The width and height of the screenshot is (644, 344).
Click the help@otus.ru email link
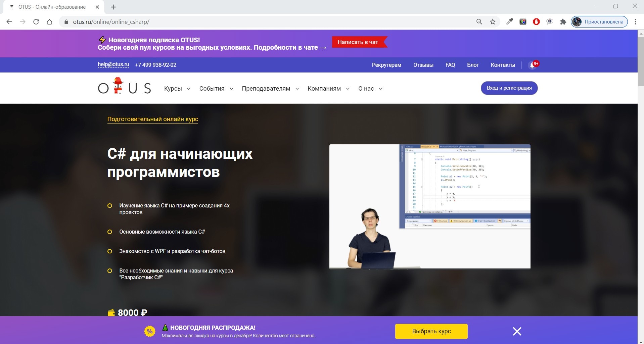[113, 64]
